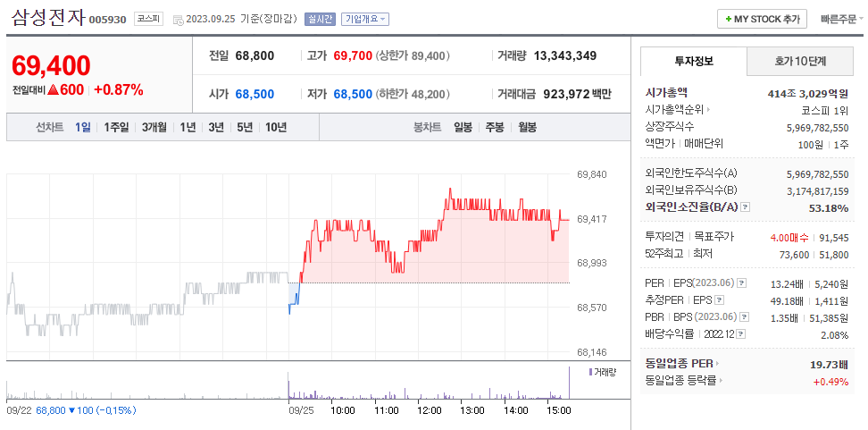The width and height of the screenshot is (868, 430).
Task: Click the red up-triangle by 전일대비 600
Action: click(54, 89)
